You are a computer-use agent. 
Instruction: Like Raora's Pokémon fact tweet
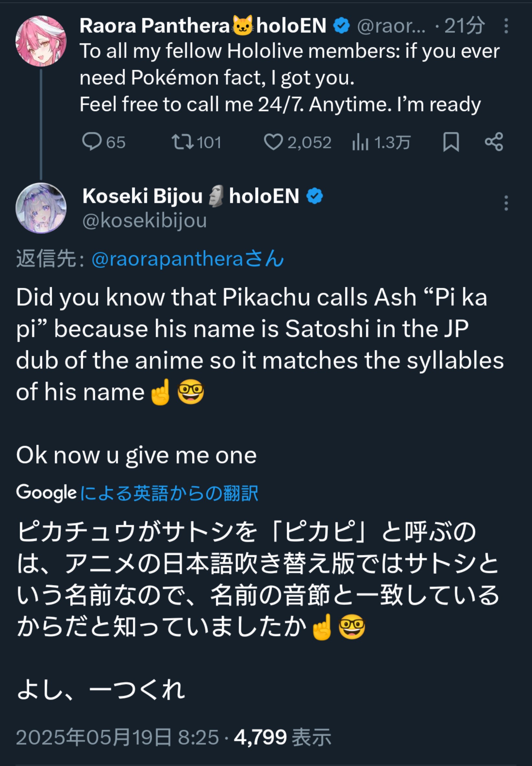273,142
